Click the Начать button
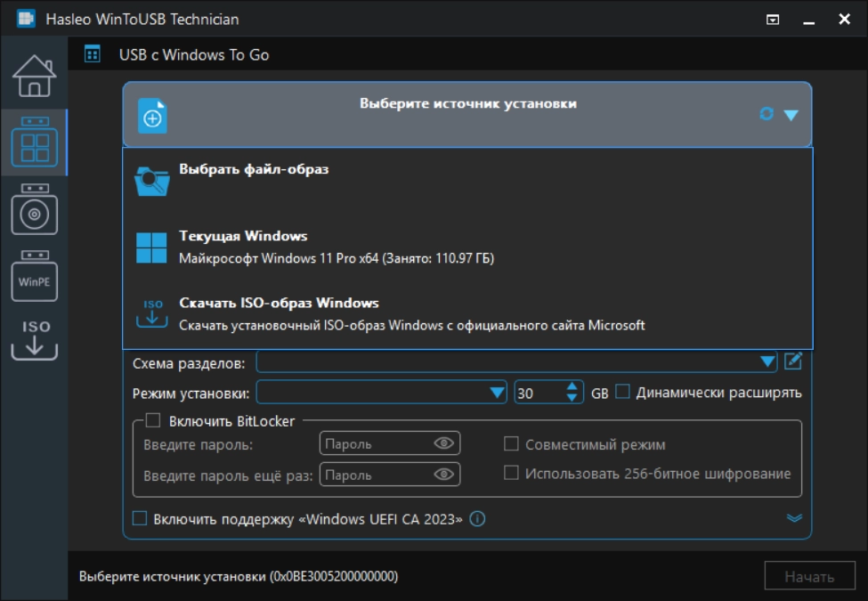868x601 pixels. pos(809,577)
